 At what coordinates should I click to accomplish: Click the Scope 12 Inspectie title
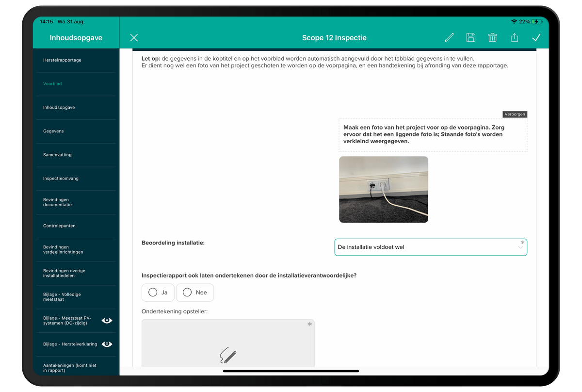334,38
